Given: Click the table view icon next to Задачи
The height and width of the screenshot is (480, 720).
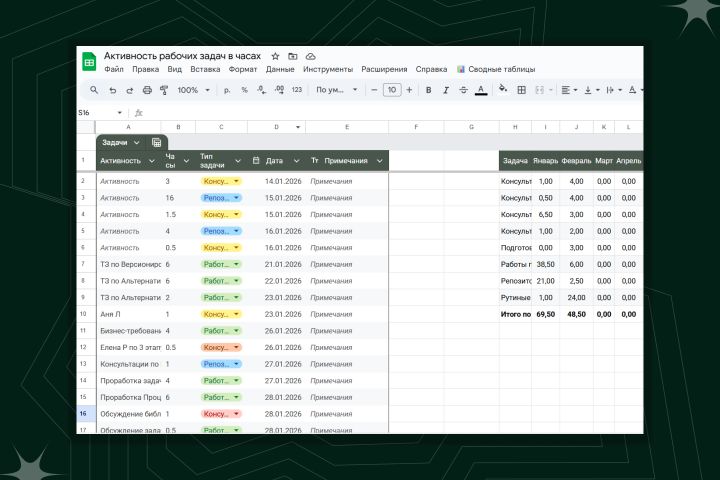Looking at the screenshot, I should [156, 143].
